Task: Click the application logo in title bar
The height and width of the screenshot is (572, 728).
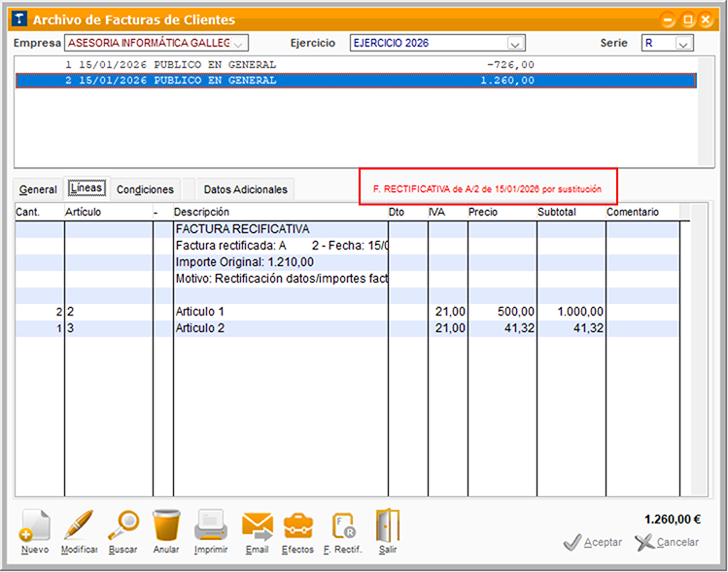Action: coord(19,19)
